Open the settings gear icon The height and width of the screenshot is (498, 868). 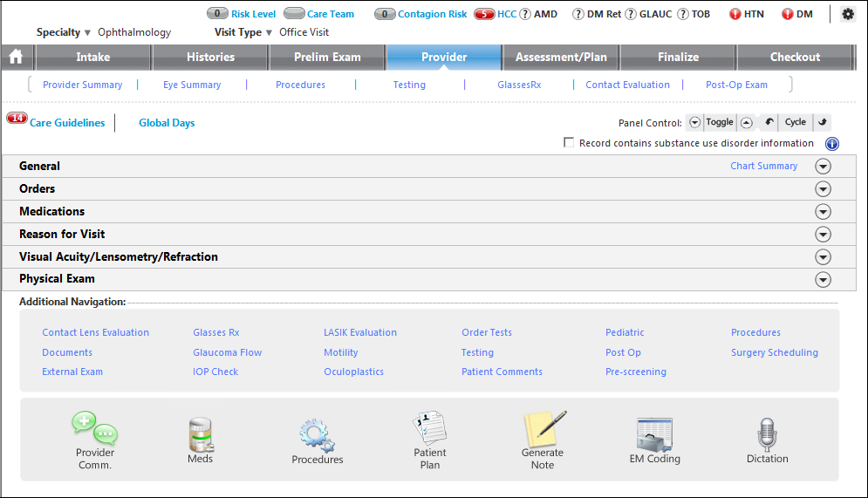[848, 14]
